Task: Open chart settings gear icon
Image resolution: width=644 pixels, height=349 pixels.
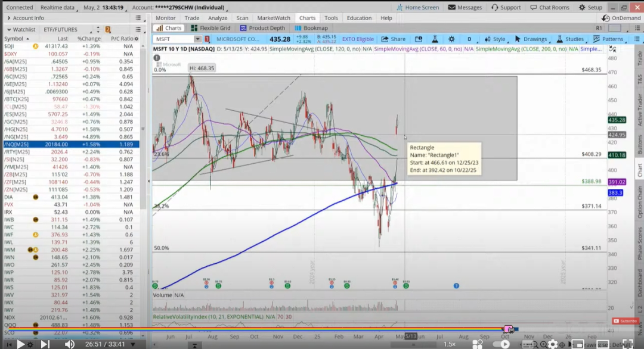Action: click(451, 39)
